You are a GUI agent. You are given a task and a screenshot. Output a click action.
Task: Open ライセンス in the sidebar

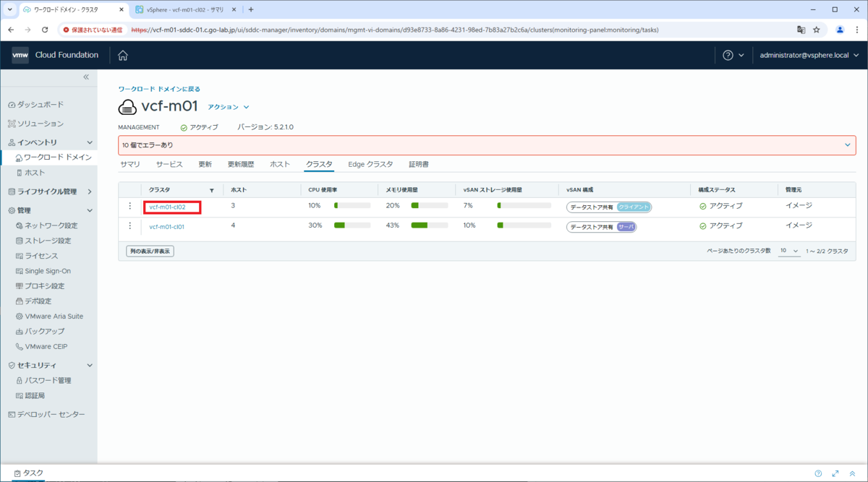[x=36, y=256]
